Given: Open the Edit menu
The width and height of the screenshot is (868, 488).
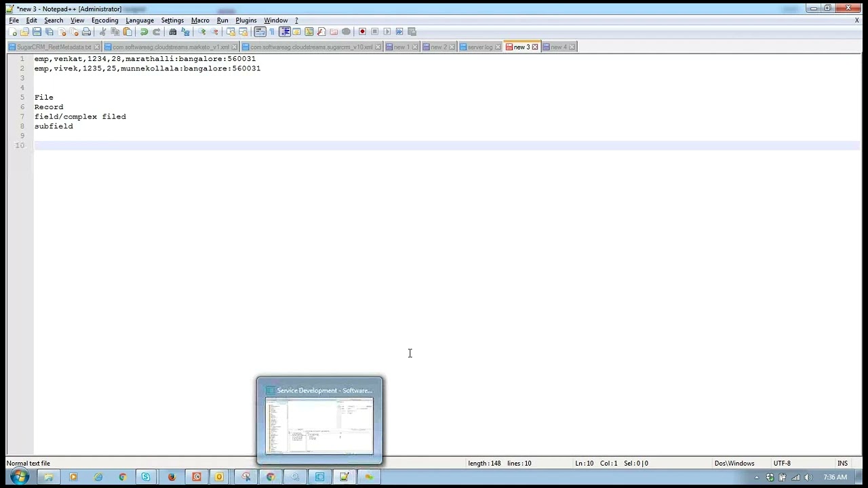Looking at the screenshot, I should [32, 20].
